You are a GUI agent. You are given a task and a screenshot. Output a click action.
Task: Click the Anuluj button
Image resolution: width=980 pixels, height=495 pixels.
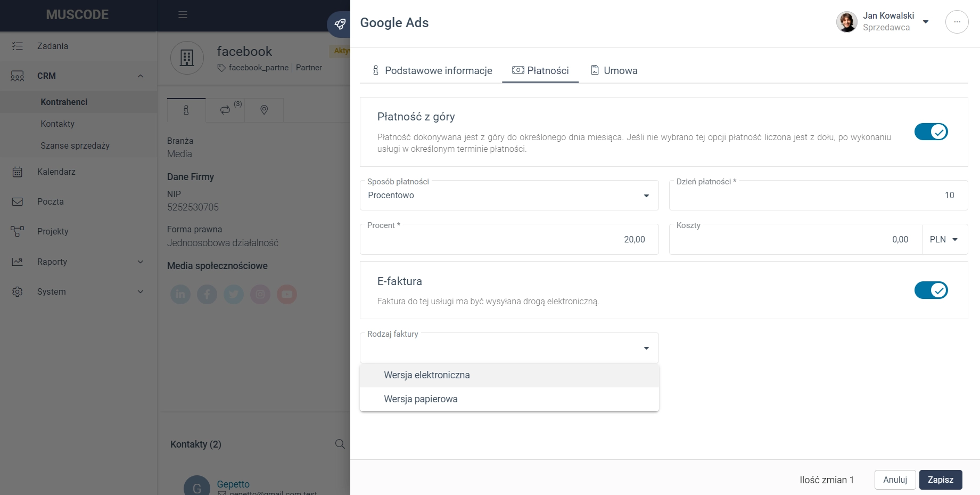[895, 480]
